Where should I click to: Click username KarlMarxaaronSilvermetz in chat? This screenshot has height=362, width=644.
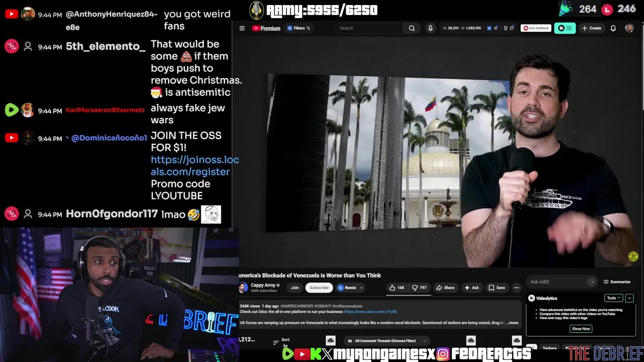tap(105, 110)
